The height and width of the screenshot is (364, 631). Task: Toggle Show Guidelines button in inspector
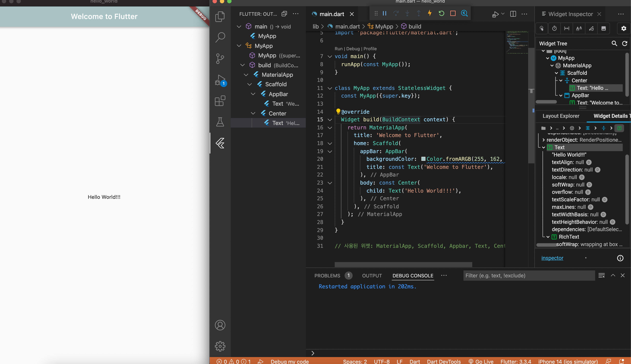[566, 29]
